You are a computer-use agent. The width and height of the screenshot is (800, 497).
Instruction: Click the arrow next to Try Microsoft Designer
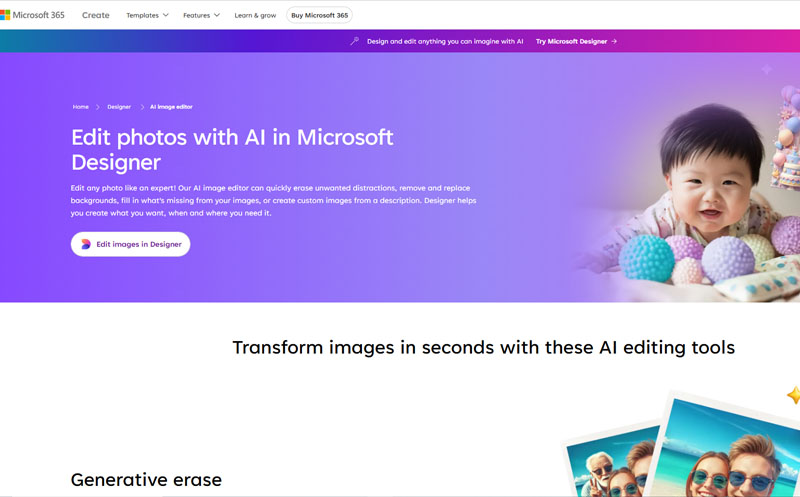point(614,41)
